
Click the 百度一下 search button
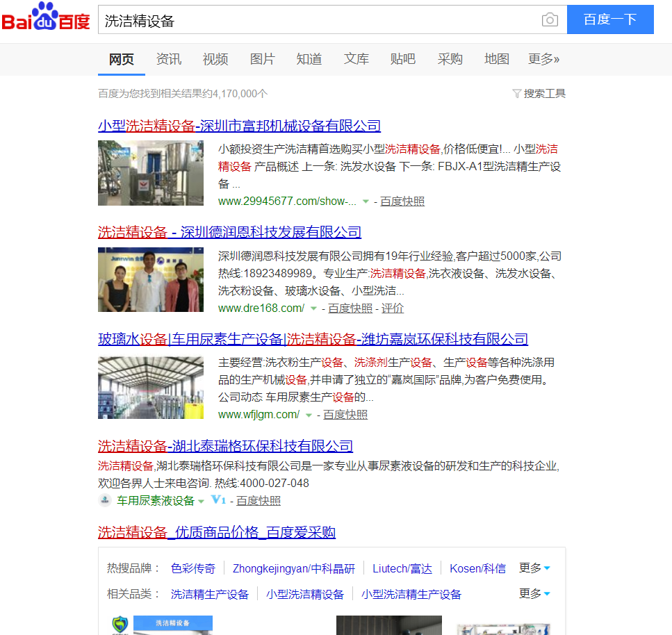click(610, 19)
